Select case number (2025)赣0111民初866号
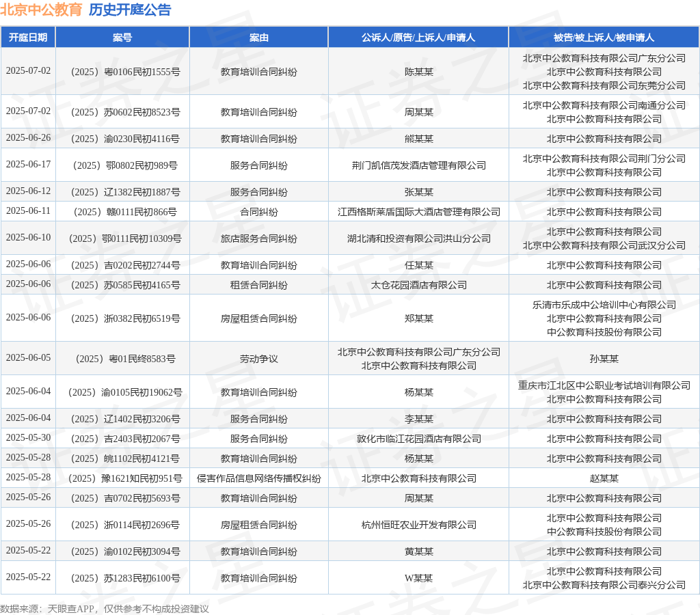The image size is (700, 615). pos(125,212)
